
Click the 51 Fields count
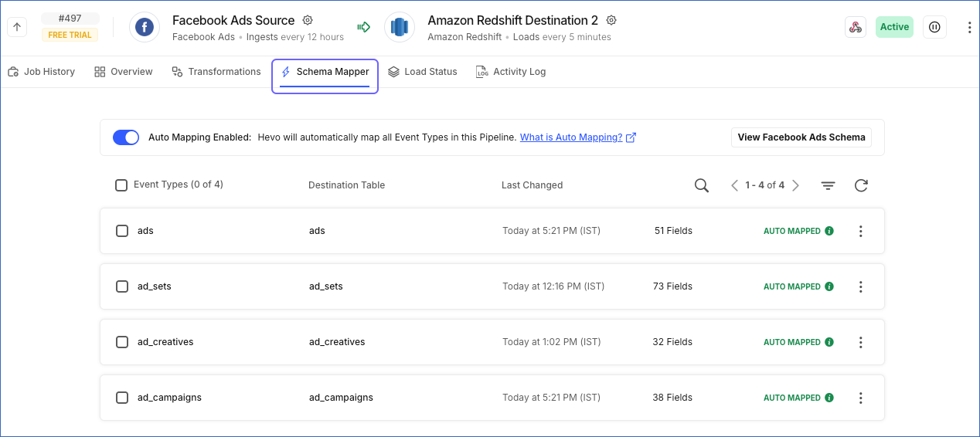(x=673, y=231)
